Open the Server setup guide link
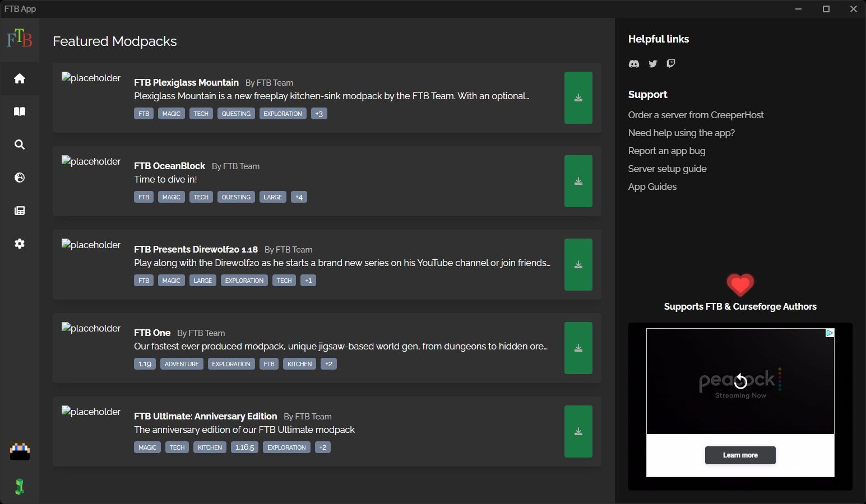866x504 pixels. [667, 168]
